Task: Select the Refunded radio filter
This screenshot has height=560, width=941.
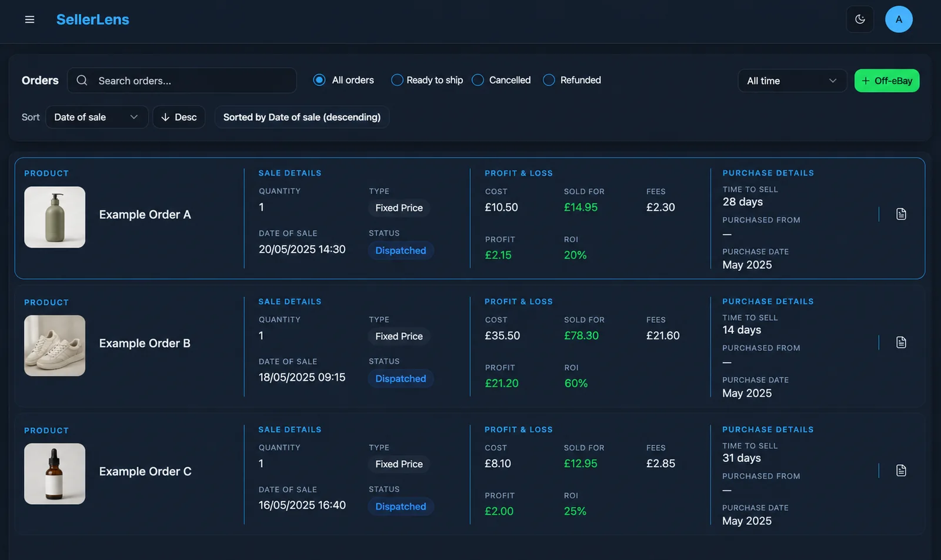Action: click(x=549, y=80)
